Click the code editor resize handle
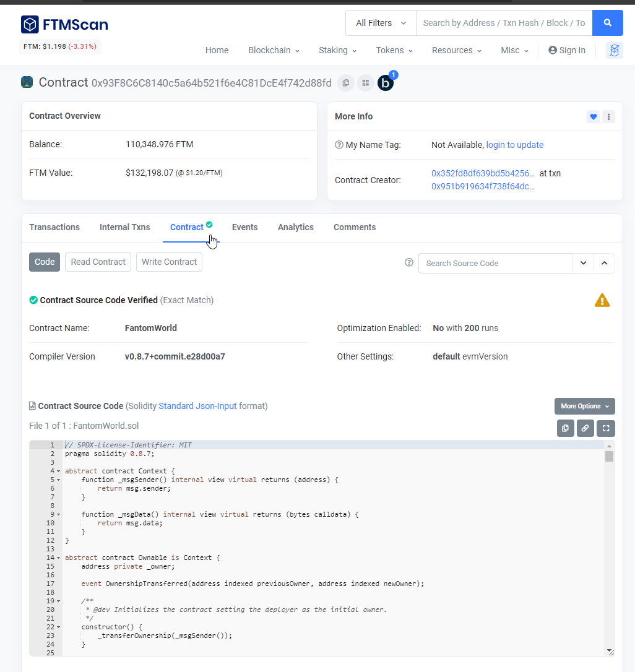Screen dimensions: 635x672 click(611, 652)
